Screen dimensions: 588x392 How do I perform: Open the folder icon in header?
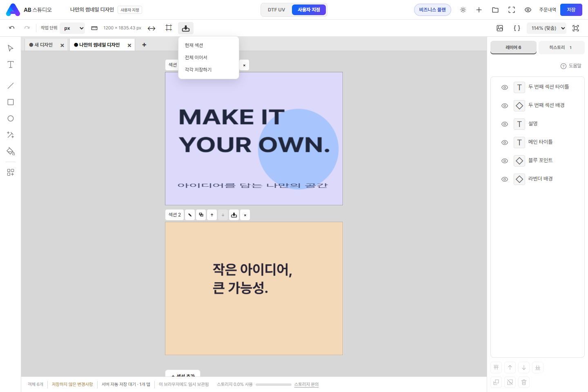[495, 10]
